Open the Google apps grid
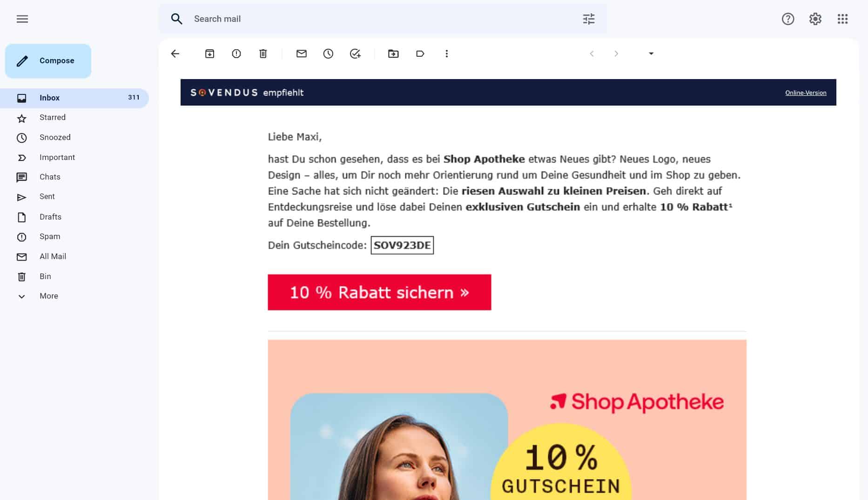The height and width of the screenshot is (500, 868). (842, 19)
